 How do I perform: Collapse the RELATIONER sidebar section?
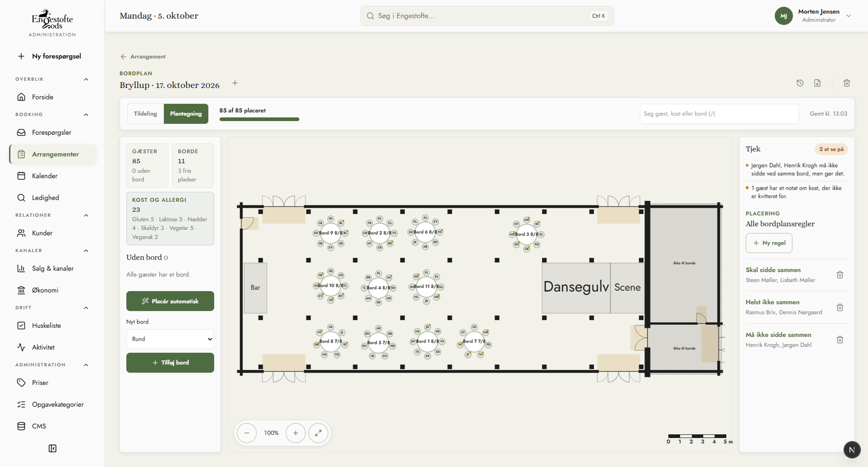point(86,216)
